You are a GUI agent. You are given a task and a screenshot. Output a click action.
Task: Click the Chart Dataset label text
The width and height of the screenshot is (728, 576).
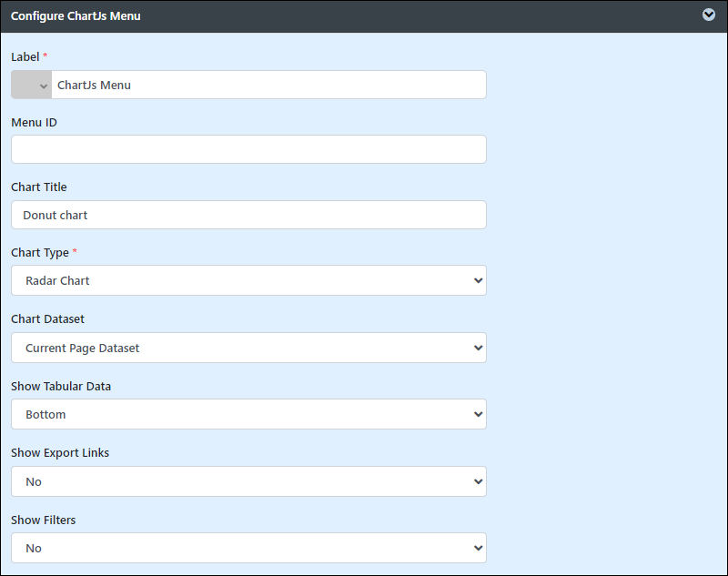click(48, 318)
